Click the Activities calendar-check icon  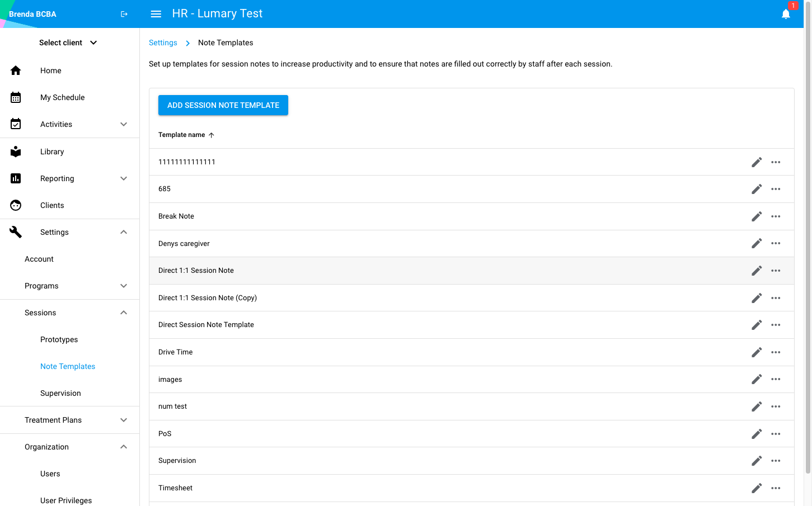(16, 124)
